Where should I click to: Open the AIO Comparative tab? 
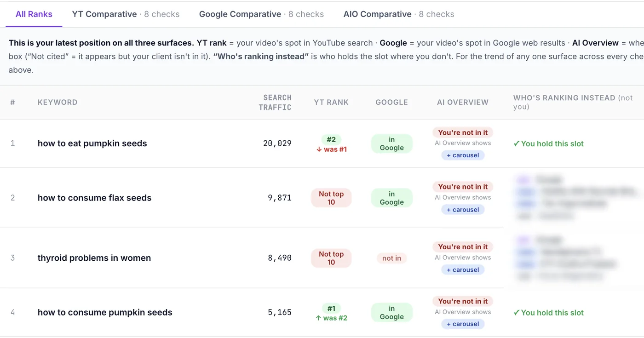pos(399,14)
